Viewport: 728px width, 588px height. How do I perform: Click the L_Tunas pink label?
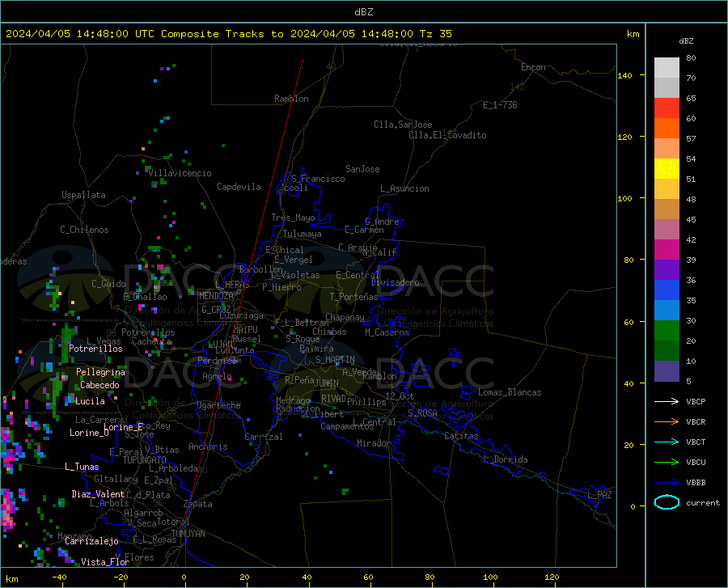(x=82, y=467)
